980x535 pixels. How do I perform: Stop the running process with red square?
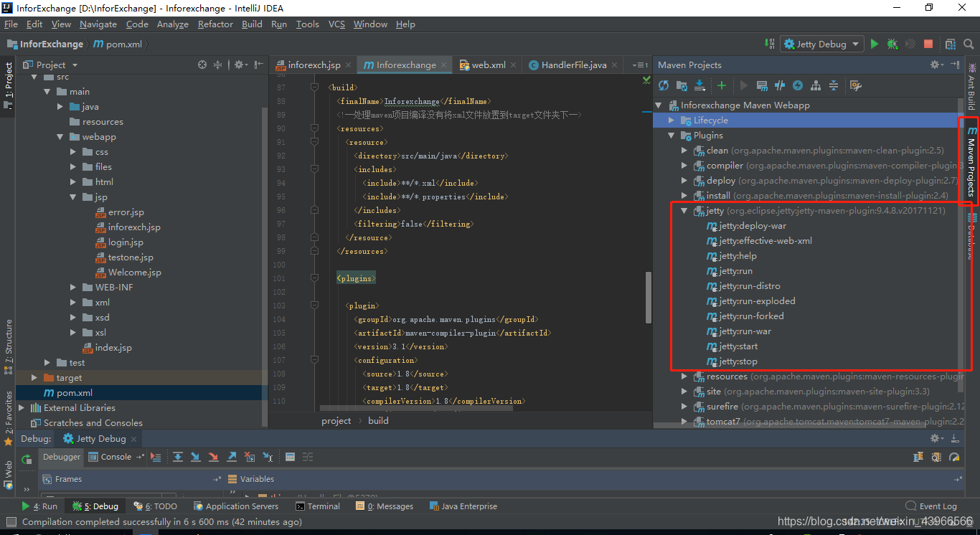click(x=928, y=44)
